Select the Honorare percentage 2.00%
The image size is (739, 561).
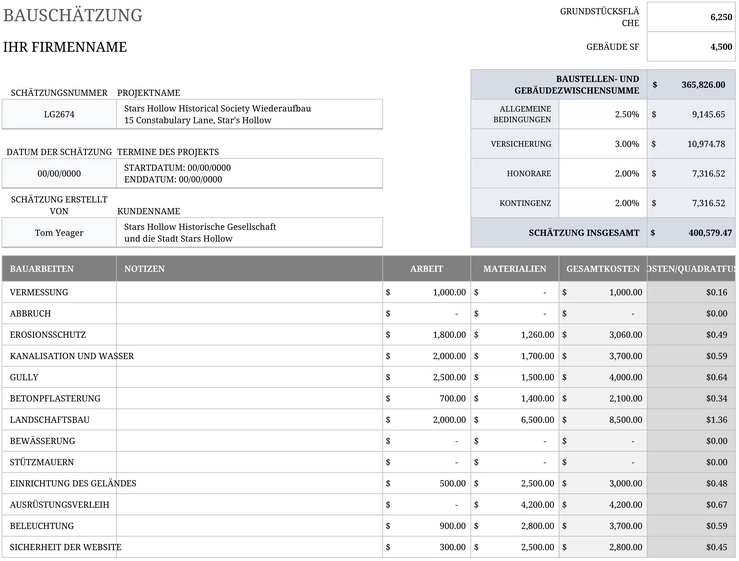pyautogui.click(x=603, y=173)
